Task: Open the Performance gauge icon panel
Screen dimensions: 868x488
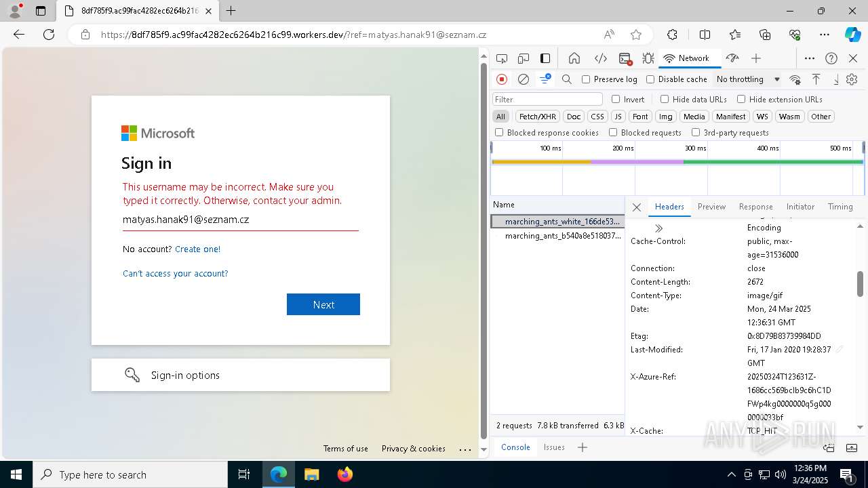Action: (732, 58)
